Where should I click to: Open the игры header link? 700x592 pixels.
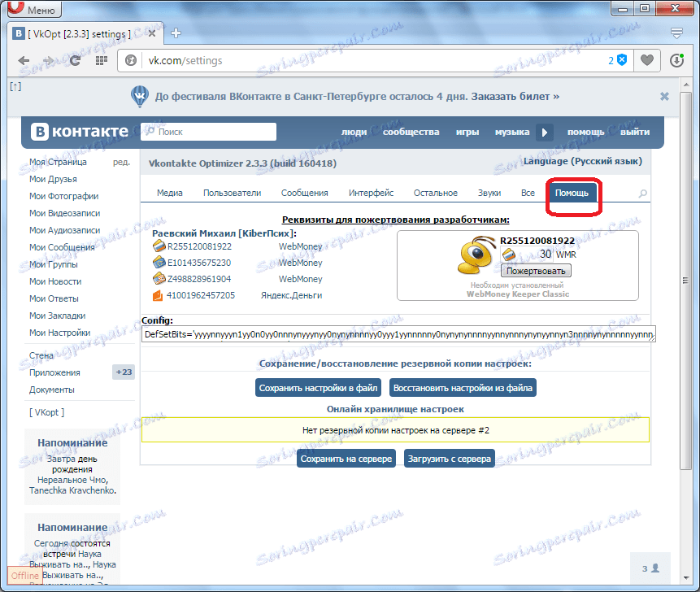click(x=467, y=132)
